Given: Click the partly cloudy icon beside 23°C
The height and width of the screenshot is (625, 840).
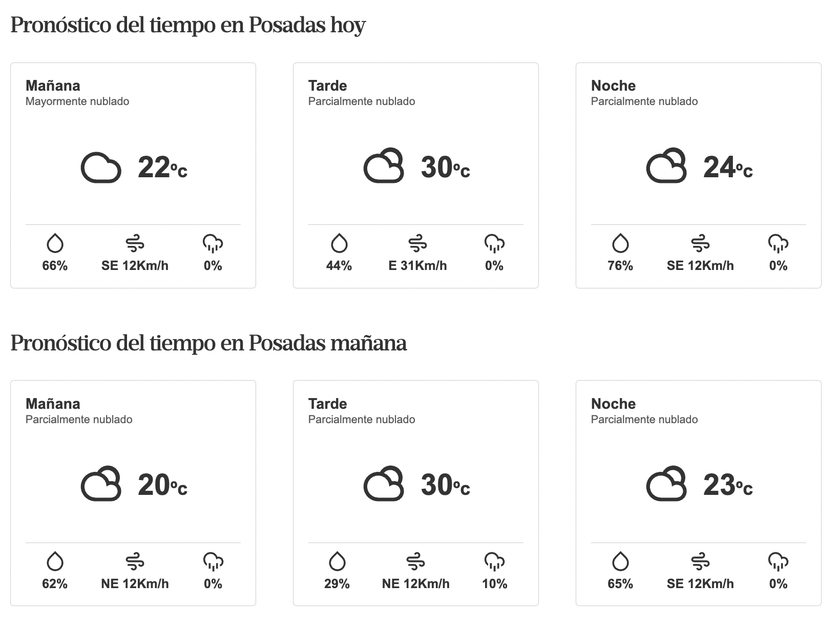Looking at the screenshot, I should click(666, 484).
